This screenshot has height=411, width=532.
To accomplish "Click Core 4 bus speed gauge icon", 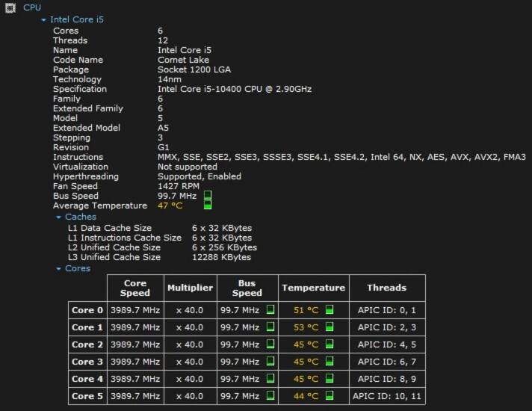I will 270,378.
